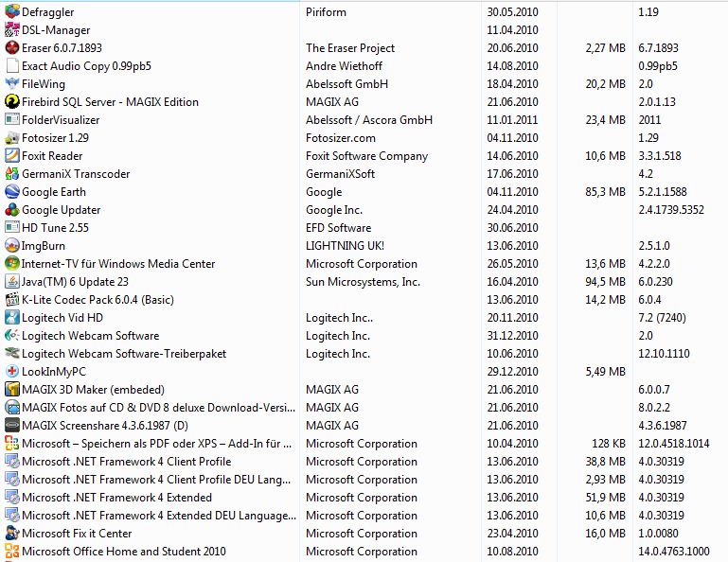Select version 12.0.4518.1014

674,444
